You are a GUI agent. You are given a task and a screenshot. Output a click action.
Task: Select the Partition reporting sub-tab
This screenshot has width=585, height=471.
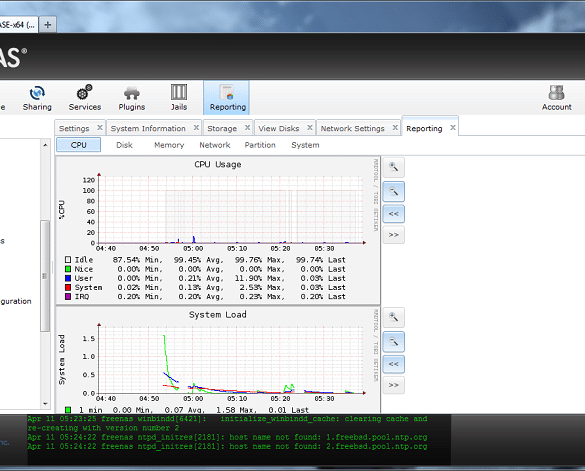pyautogui.click(x=260, y=145)
